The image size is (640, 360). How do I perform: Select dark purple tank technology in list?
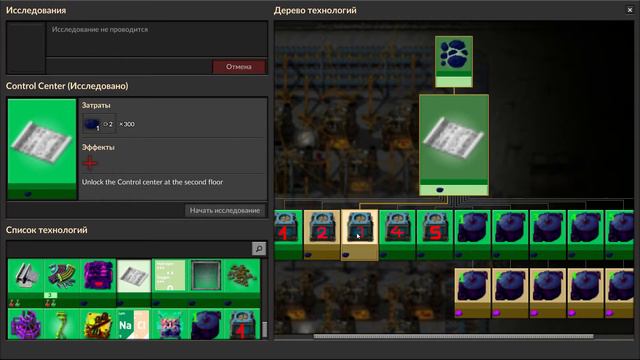point(206,324)
